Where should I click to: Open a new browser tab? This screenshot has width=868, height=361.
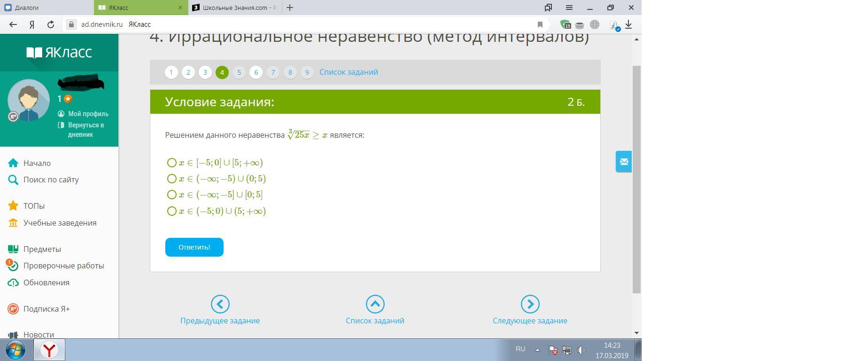coord(290,8)
